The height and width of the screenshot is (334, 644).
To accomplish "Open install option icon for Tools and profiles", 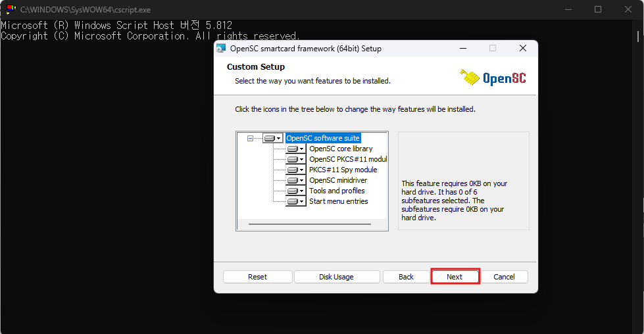I will point(296,191).
